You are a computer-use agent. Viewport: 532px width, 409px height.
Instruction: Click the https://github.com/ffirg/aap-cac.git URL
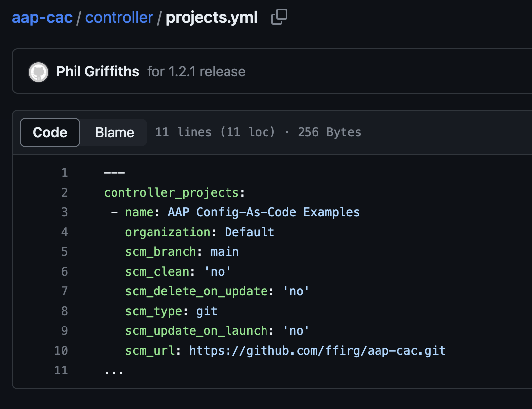(318, 350)
